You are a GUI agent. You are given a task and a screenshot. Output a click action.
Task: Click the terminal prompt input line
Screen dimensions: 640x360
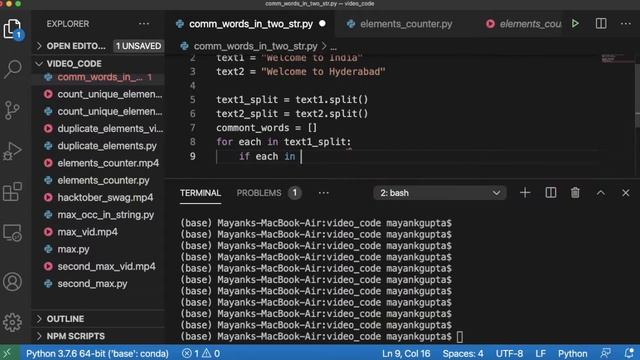click(322, 336)
